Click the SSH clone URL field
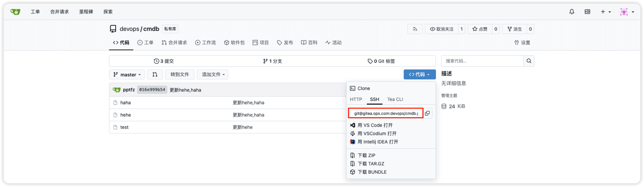Image resolution: width=644 pixels, height=187 pixels. click(386, 113)
